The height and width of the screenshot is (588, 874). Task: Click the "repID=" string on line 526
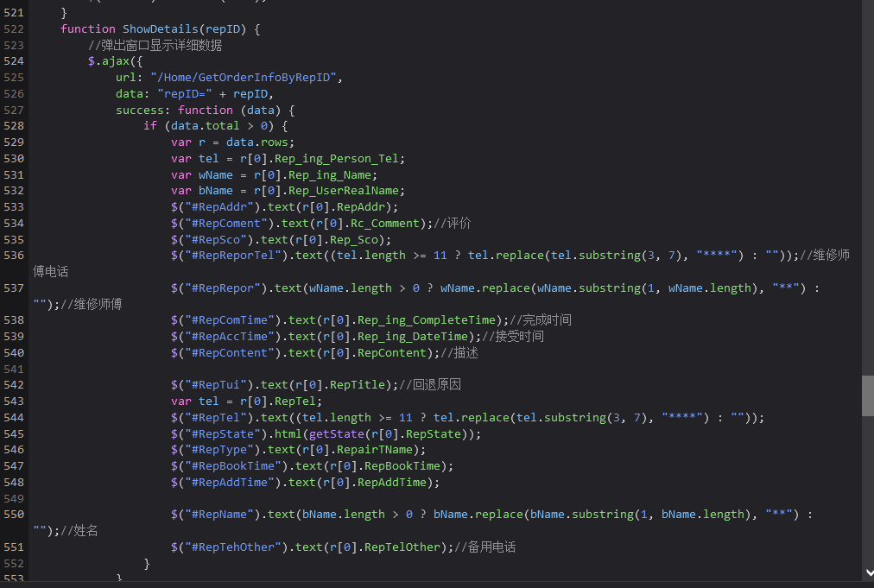click(185, 93)
